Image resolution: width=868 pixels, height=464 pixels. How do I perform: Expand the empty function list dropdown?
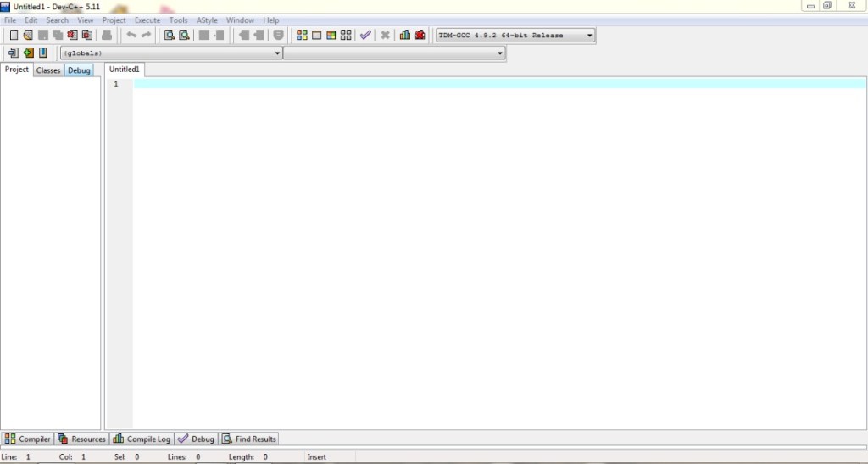pos(500,53)
